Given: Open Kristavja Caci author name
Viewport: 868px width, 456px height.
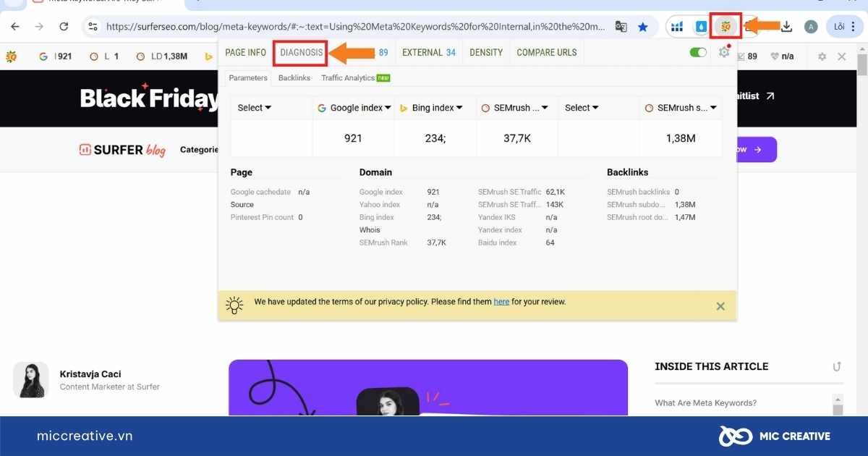Looking at the screenshot, I should 90,374.
